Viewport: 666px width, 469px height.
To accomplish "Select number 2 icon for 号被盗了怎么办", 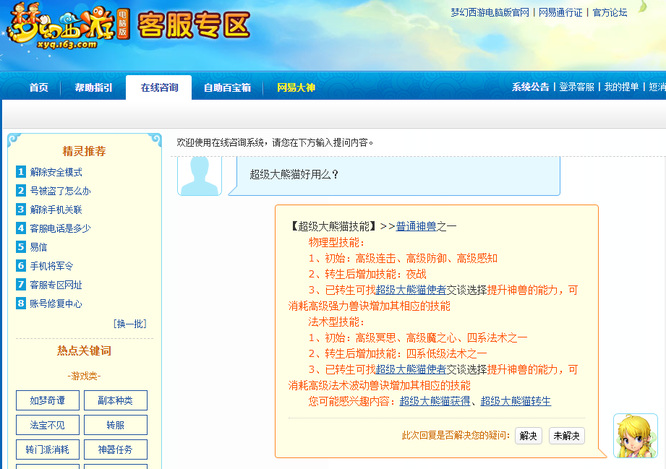I will point(21,190).
